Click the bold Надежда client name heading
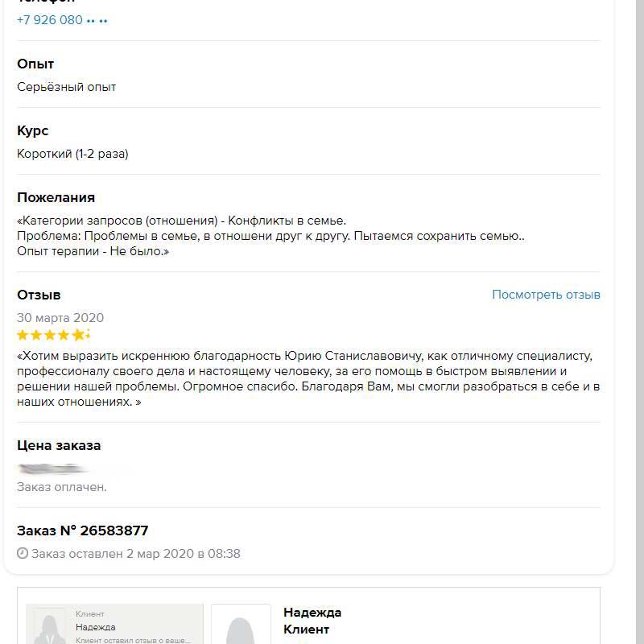 click(312, 613)
